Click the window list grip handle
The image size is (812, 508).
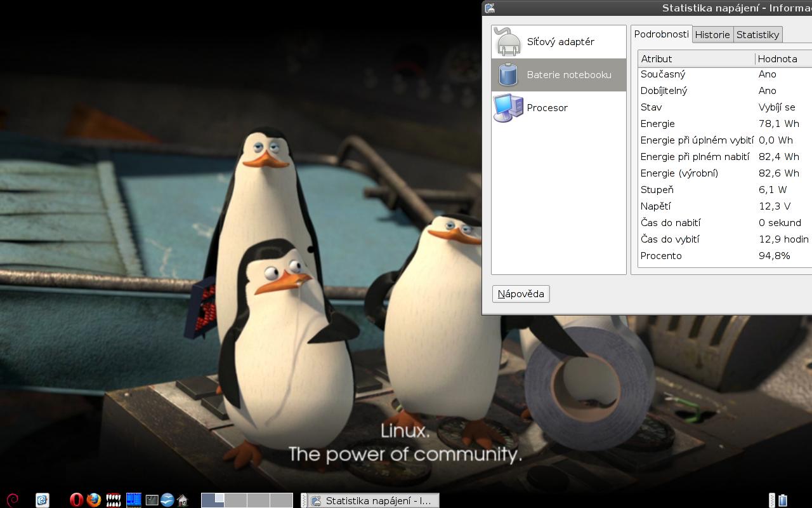pos(303,500)
